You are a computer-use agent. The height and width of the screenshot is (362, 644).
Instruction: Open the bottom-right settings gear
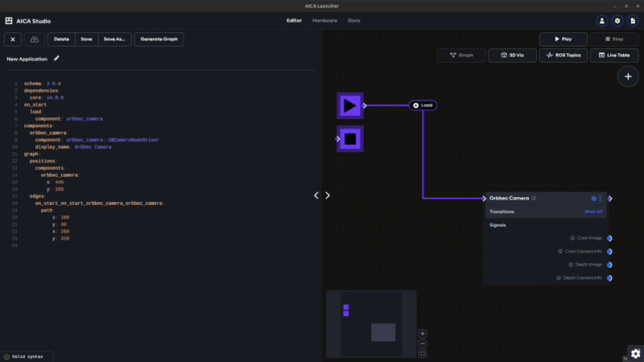coord(635,354)
